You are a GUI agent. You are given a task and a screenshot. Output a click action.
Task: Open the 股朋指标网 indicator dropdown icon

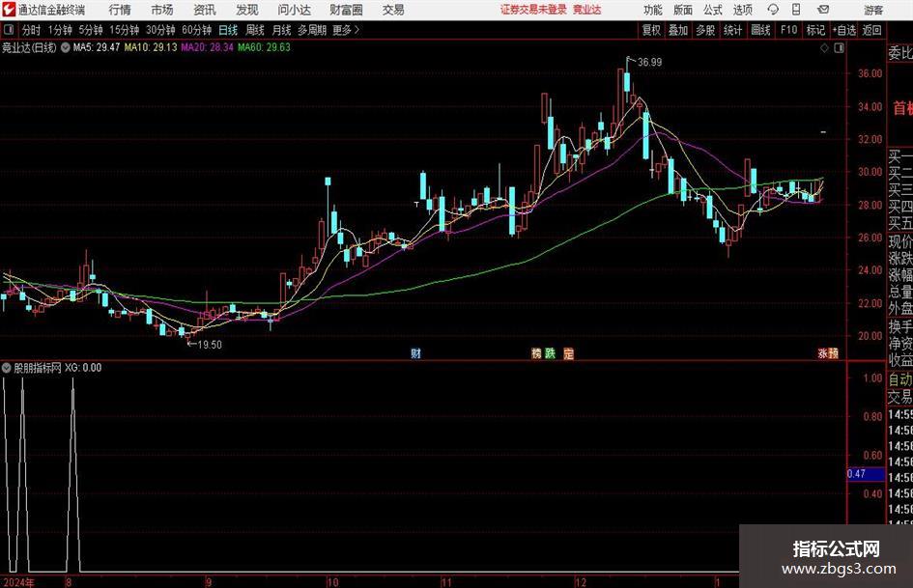click(x=7, y=368)
